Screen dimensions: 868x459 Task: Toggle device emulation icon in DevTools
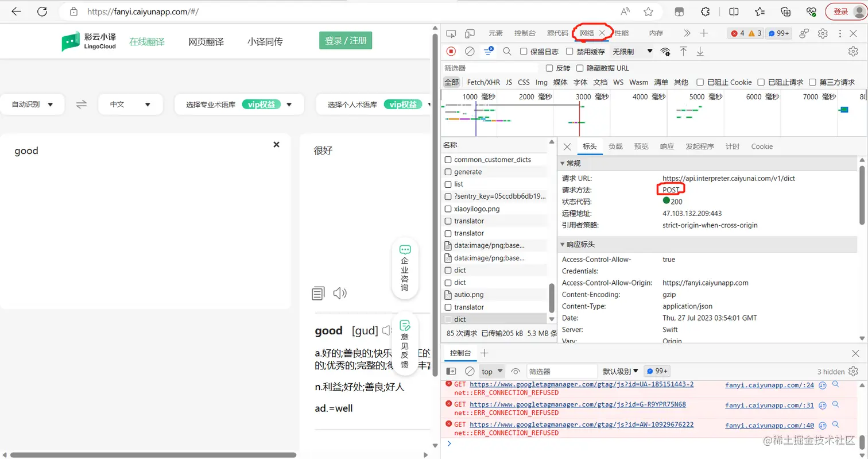pyautogui.click(x=470, y=33)
